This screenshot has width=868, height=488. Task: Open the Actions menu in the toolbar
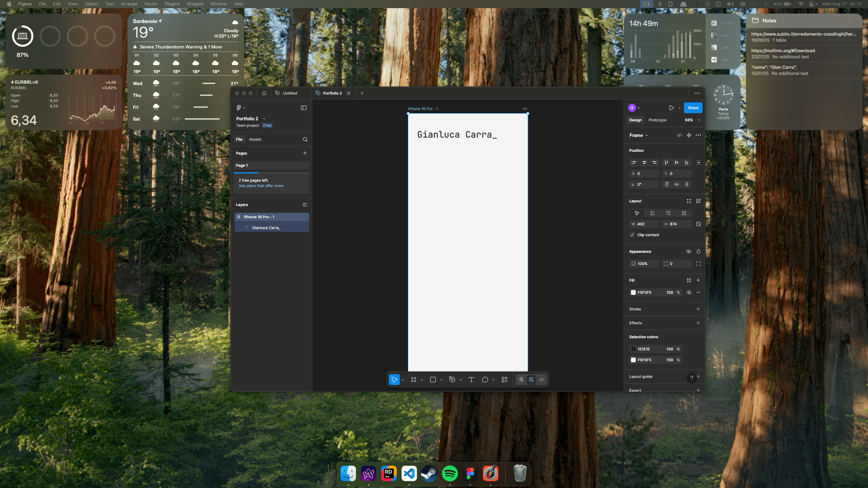(505, 380)
